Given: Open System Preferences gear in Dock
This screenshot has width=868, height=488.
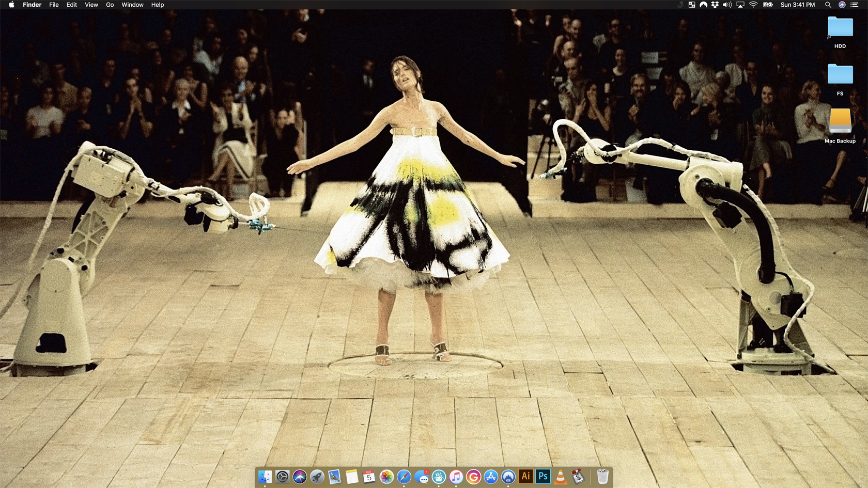Looking at the screenshot, I should tap(282, 477).
